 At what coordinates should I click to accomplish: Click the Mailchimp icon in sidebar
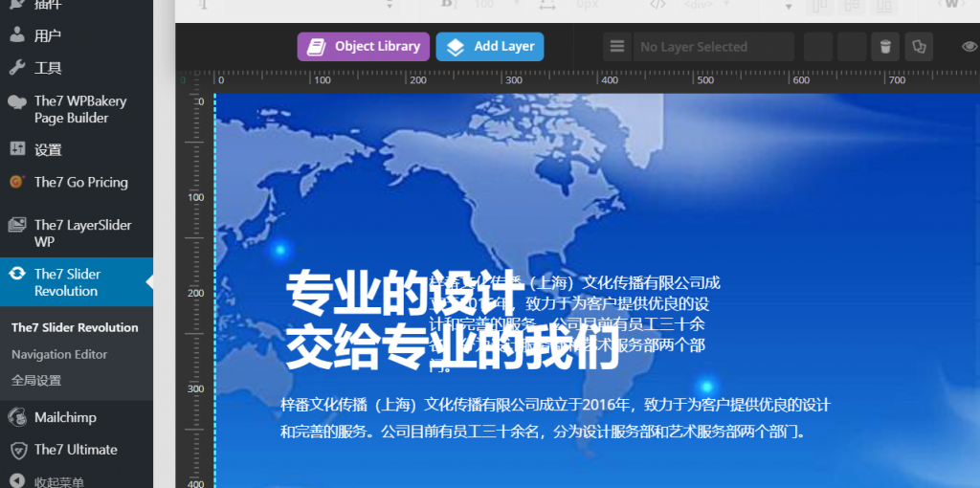[17, 417]
